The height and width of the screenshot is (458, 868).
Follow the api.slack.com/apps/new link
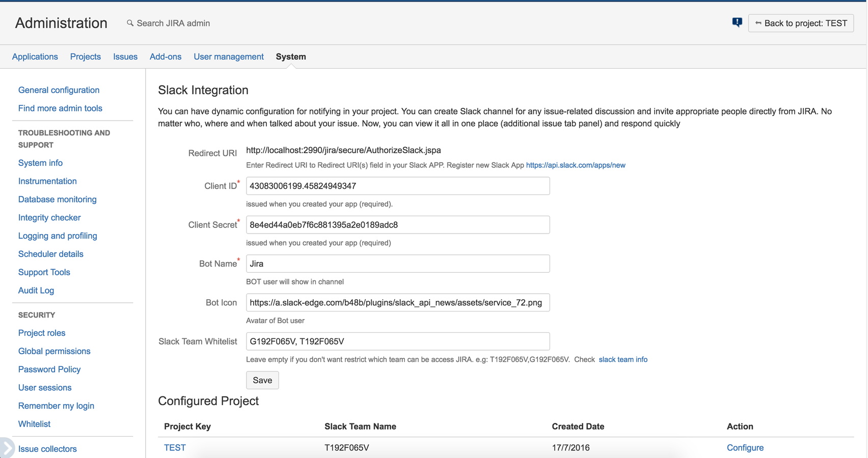coord(576,165)
